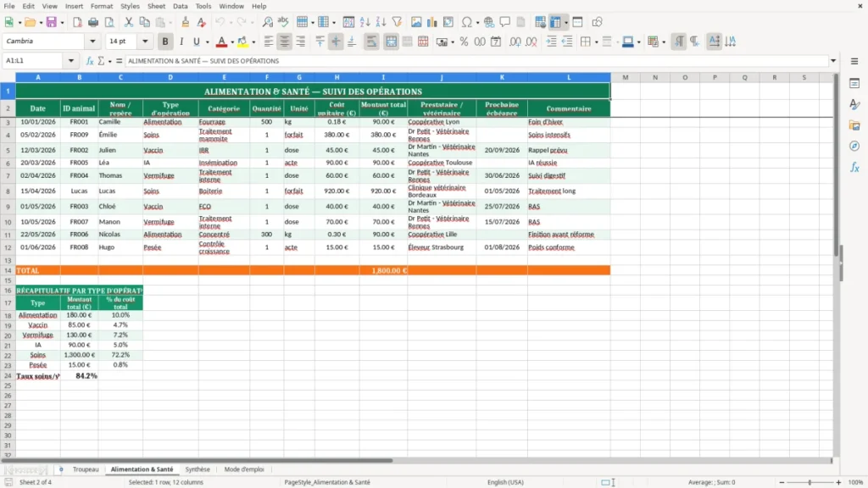Open the Tools menu

pos(203,6)
